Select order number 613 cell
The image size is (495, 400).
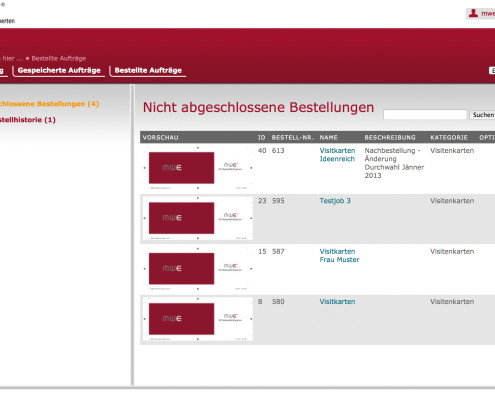[x=278, y=151]
